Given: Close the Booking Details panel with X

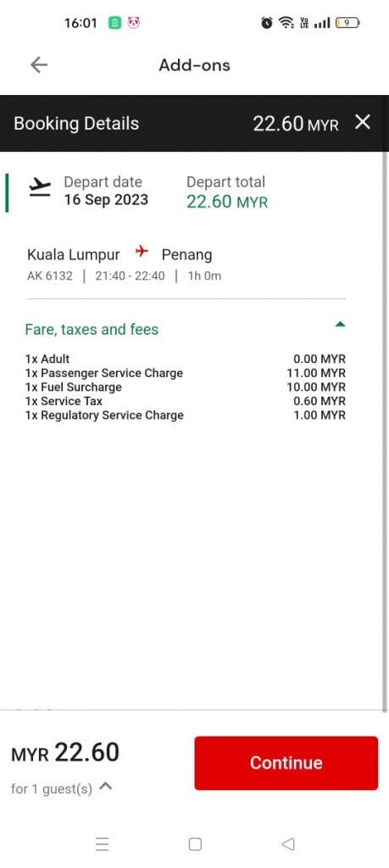Looking at the screenshot, I should (363, 122).
